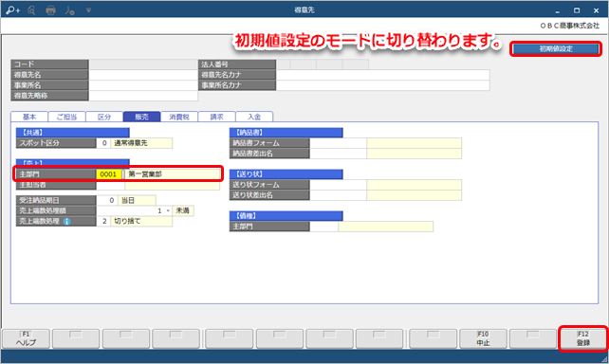The image size is (609, 364).
Task: Click the 債権 主部門 code field
Action: [323, 227]
